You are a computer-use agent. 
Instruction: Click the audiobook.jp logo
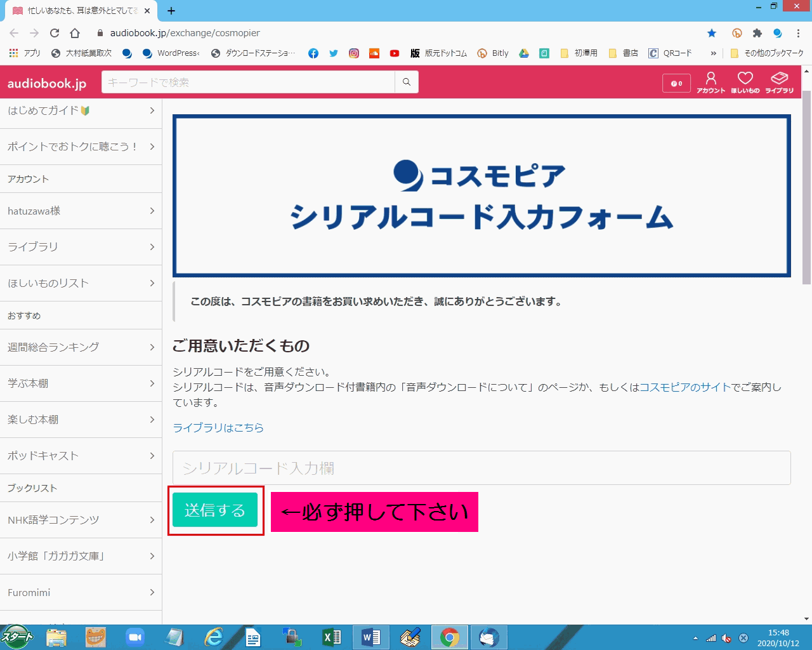47,83
